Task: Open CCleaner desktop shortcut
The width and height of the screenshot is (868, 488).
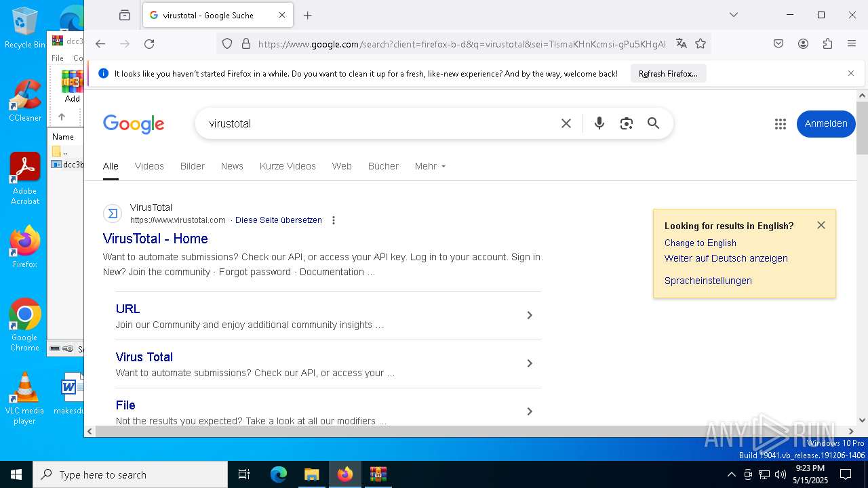Action: pyautogui.click(x=25, y=100)
